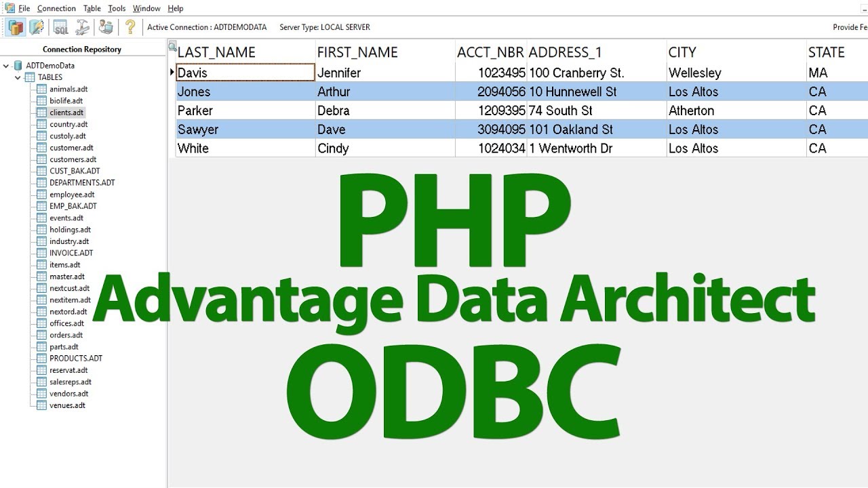Select the nextord.adt table

68,312
